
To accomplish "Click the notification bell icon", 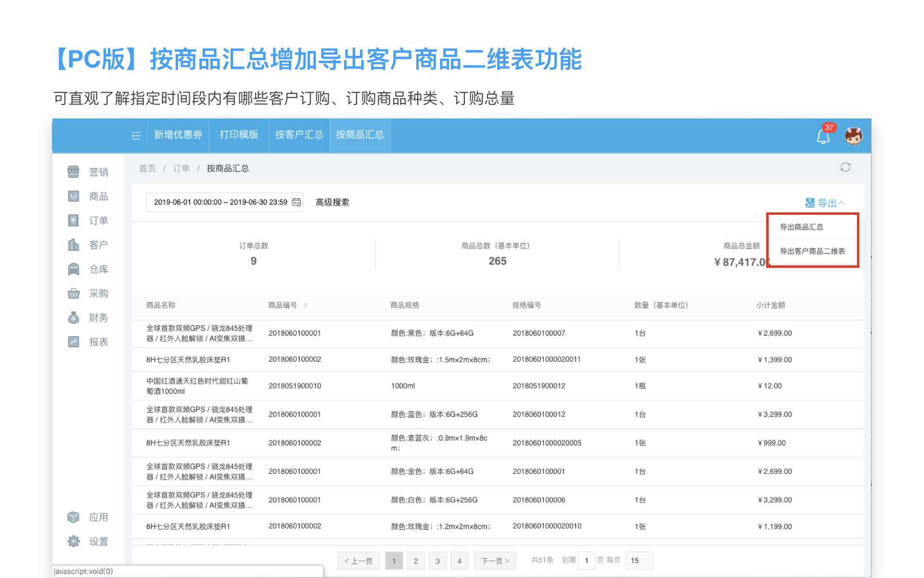I will (x=823, y=136).
